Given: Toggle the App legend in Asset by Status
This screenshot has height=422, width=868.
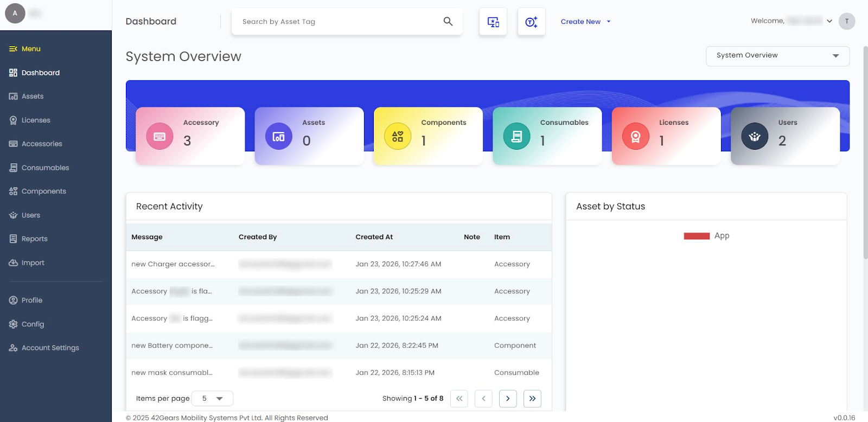Looking at the screenshot, I should point(706,236).
